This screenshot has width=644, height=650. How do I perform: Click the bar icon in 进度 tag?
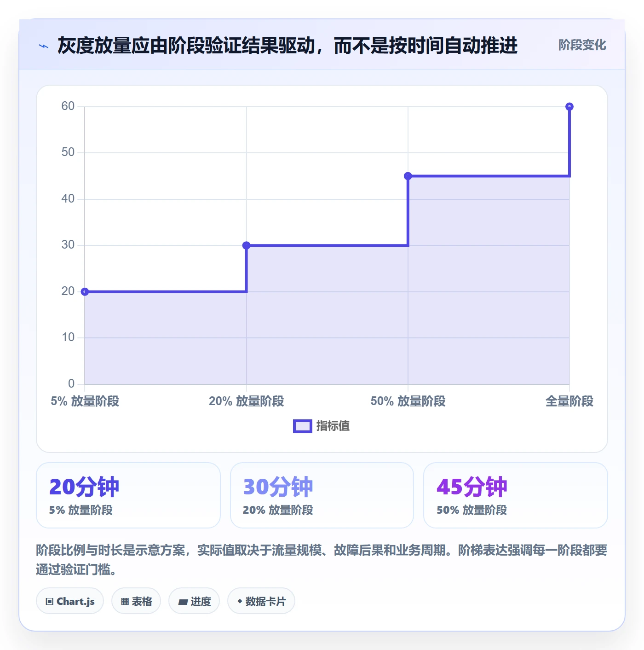[x=183, y=602]
